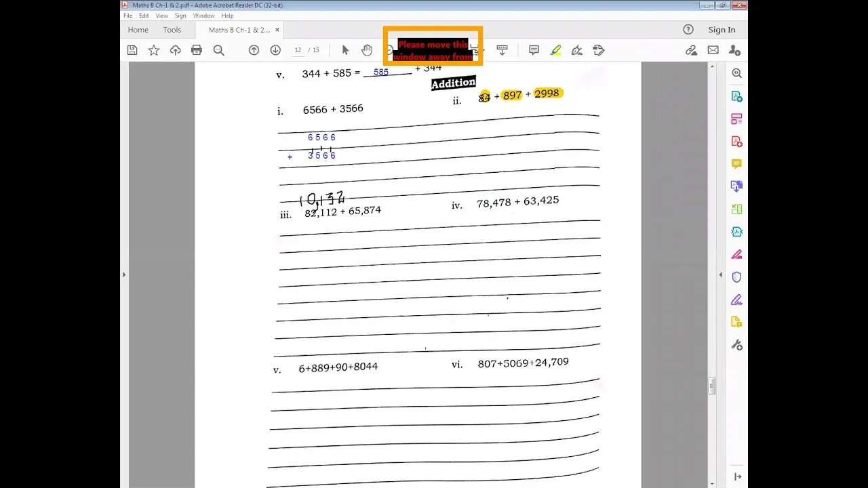Open the Help menu
This screenshot has width=868, height=488.
(227, 16)
